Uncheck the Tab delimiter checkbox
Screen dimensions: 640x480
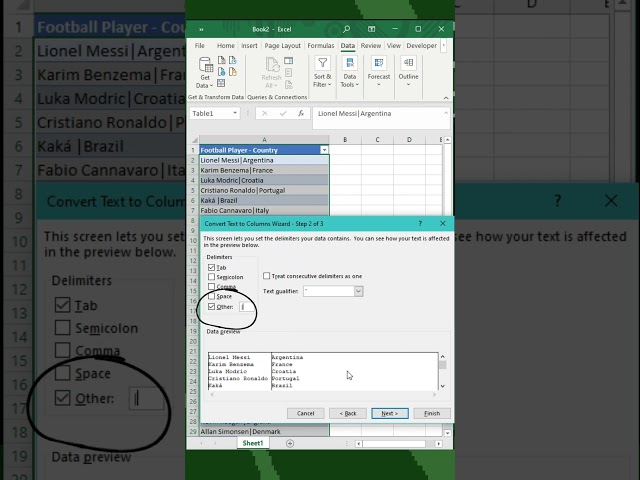pyautogui.click(x=211, y=267)
